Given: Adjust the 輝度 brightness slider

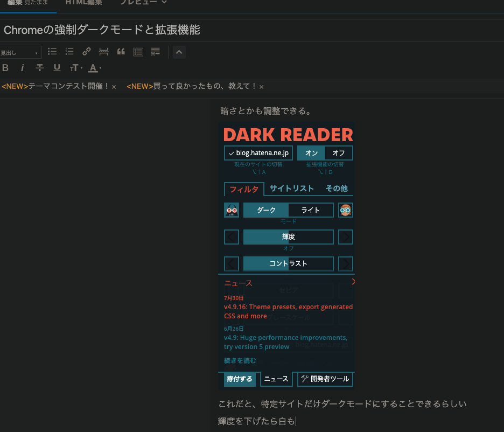Looking at the screenshot, I should pyautogui.click(x=288, y=237).
